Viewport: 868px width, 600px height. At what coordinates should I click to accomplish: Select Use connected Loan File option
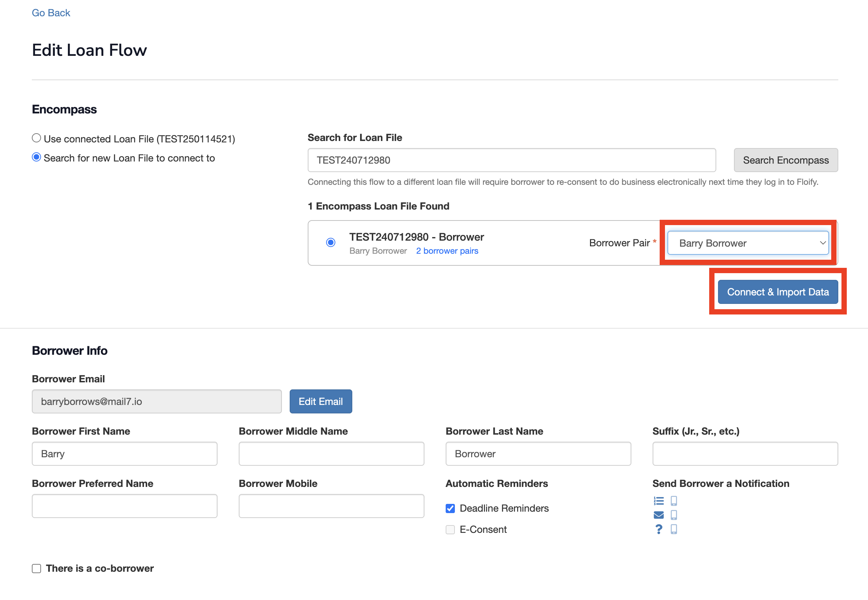36,139
